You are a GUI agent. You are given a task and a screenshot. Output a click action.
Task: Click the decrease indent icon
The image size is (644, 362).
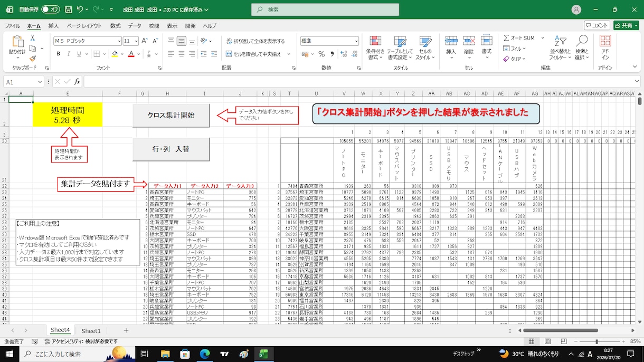(x=204, y=54)
